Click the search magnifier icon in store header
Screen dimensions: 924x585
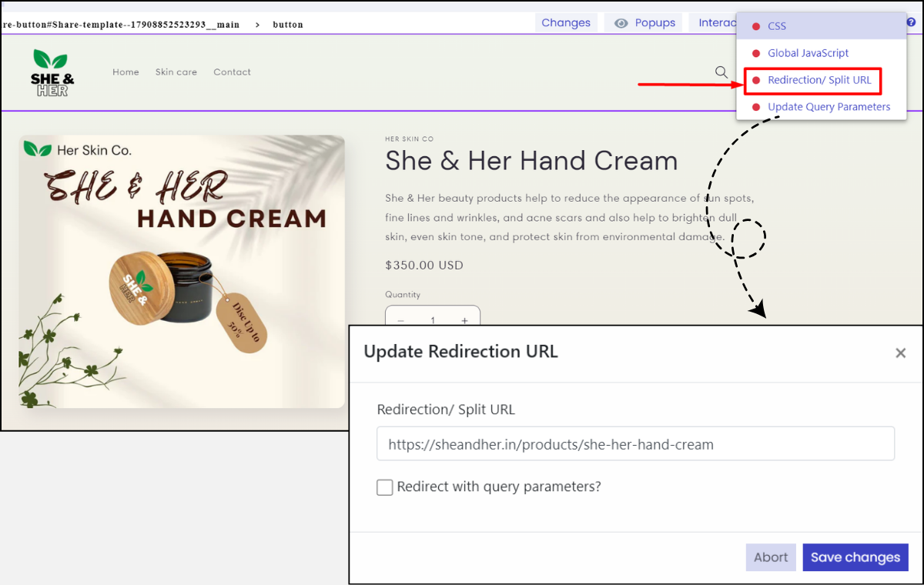click(721, 72)
